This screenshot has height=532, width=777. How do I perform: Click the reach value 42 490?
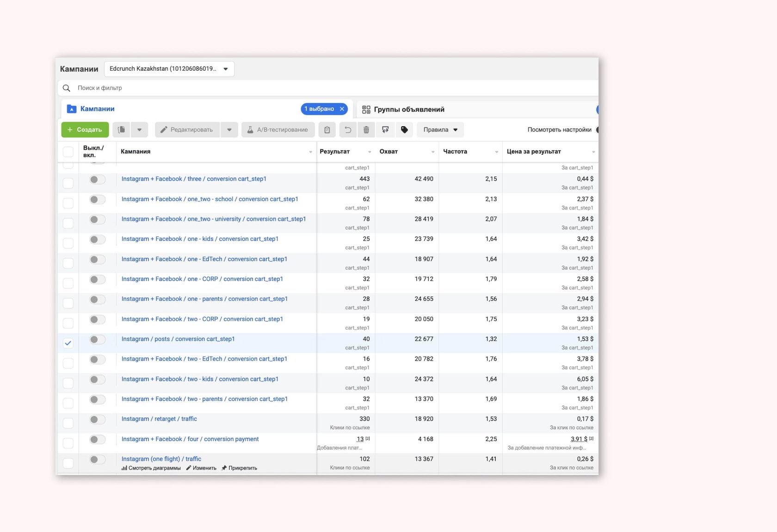pos(424,179)
